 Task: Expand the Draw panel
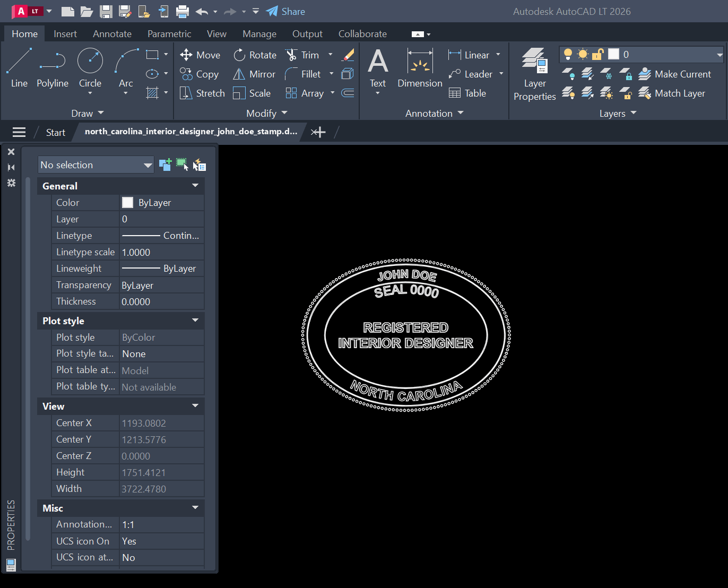pos(88,113)
